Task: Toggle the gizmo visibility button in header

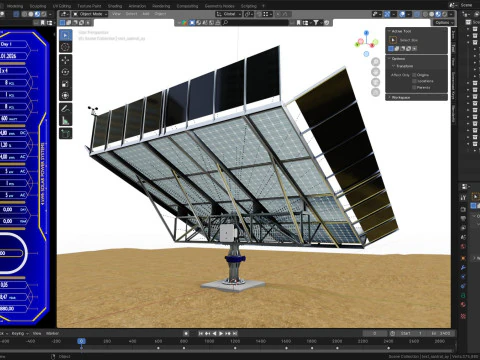Action: [x=387, y=14]
